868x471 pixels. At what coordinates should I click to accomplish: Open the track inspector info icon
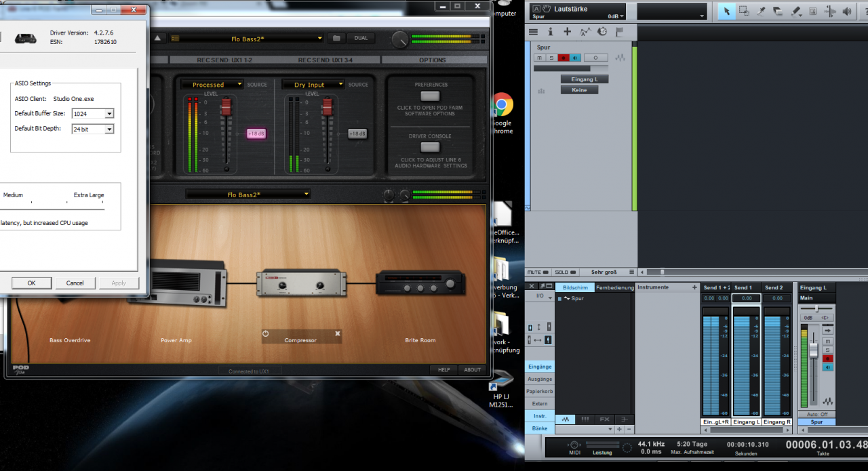tap(550, 32)
